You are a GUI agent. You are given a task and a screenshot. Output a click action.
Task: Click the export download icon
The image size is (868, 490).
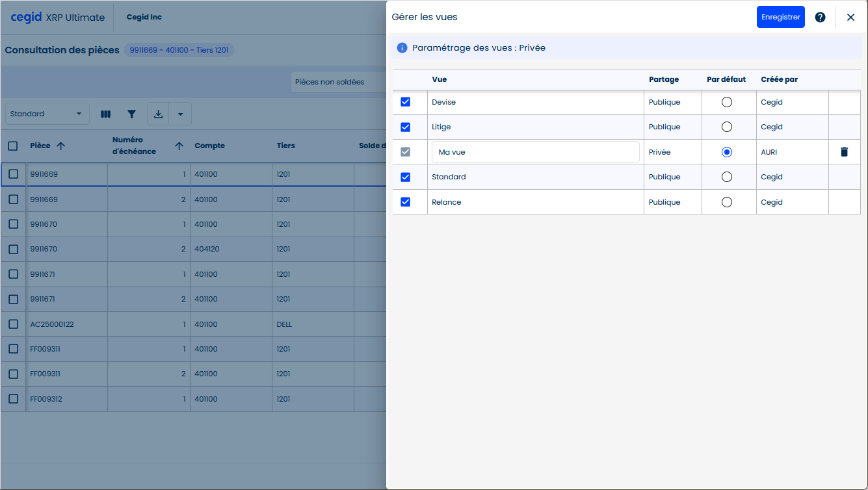coord(158,114)
